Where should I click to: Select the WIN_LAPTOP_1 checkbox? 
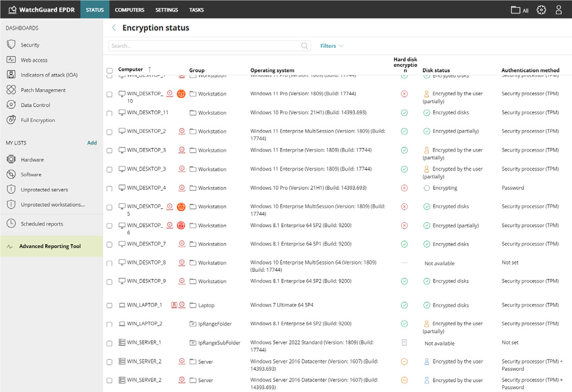point(109,306)
